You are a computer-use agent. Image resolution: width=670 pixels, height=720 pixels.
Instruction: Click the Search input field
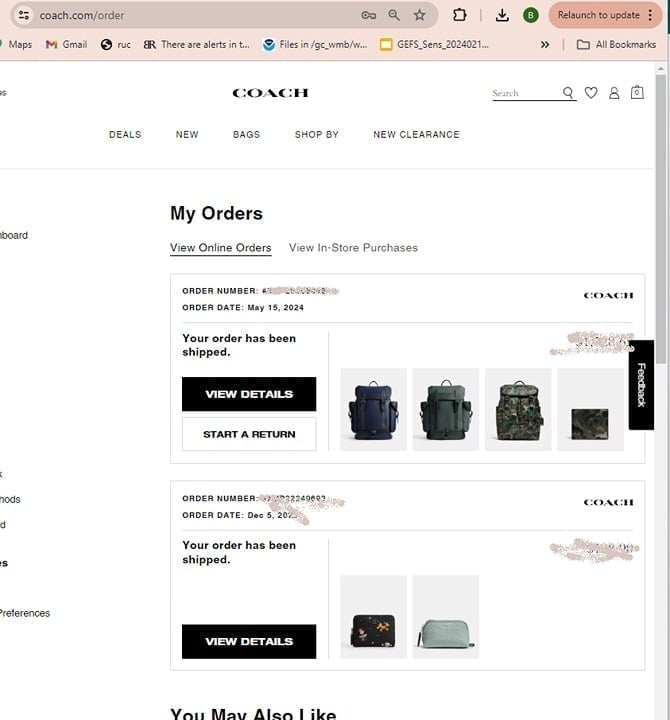(525, 93)
